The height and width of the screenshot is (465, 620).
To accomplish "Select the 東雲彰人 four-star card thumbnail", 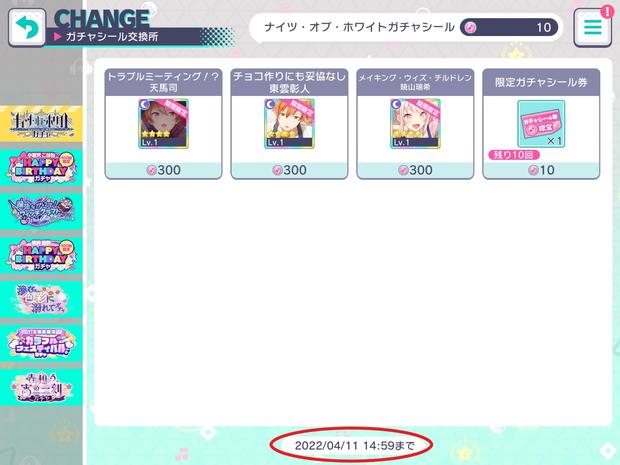I will coord(289,124).
